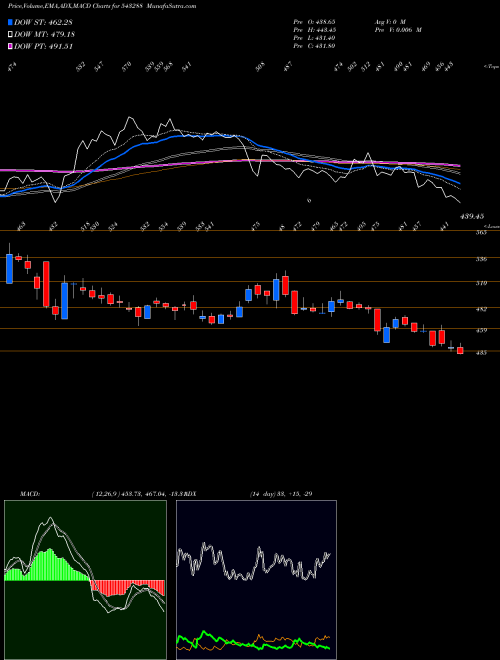Click the 536 price level label
The height and width of the screenshot is (660, 500).
pos(481,259)
